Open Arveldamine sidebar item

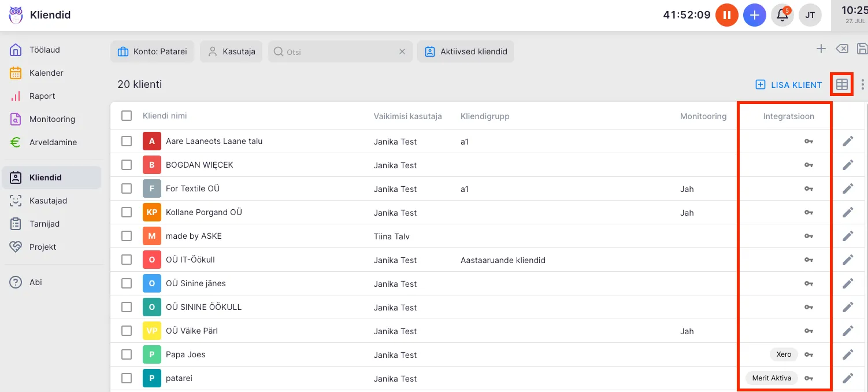pos(53,142)
